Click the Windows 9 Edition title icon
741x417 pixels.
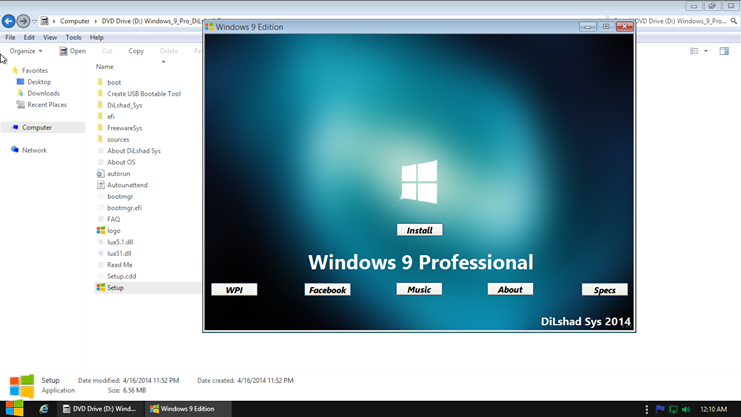209,27
